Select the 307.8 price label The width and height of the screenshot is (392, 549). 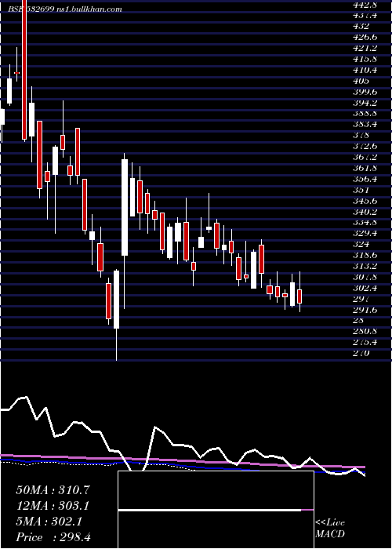click(x=365, y=277)
